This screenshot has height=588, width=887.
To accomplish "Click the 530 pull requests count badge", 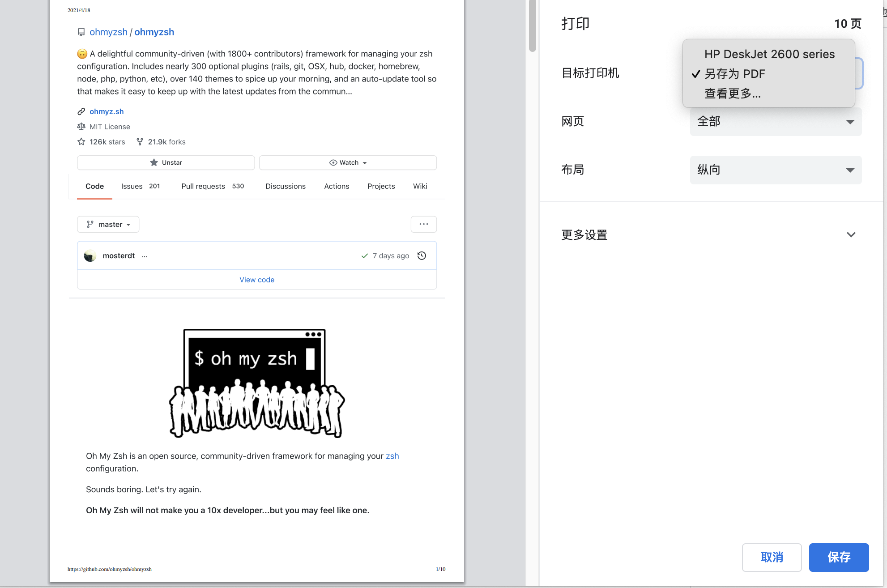I will point(238,186).
